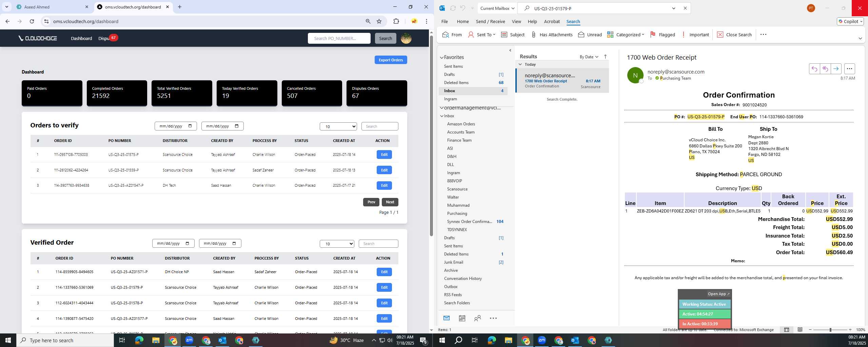Open more actions ellipsis on the email

[x=849, y=69]
